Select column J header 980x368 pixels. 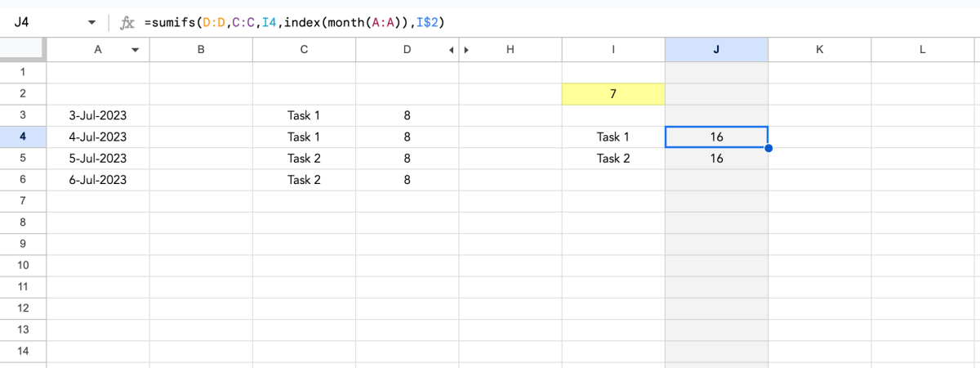[716, 50]
